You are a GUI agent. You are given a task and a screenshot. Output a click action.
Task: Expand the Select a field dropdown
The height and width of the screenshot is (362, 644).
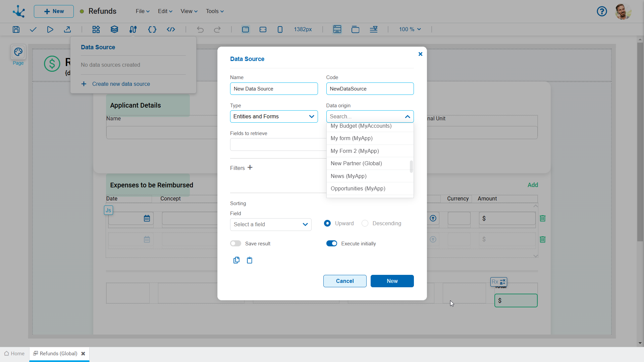pyautogui.click(x=271, y=225)
